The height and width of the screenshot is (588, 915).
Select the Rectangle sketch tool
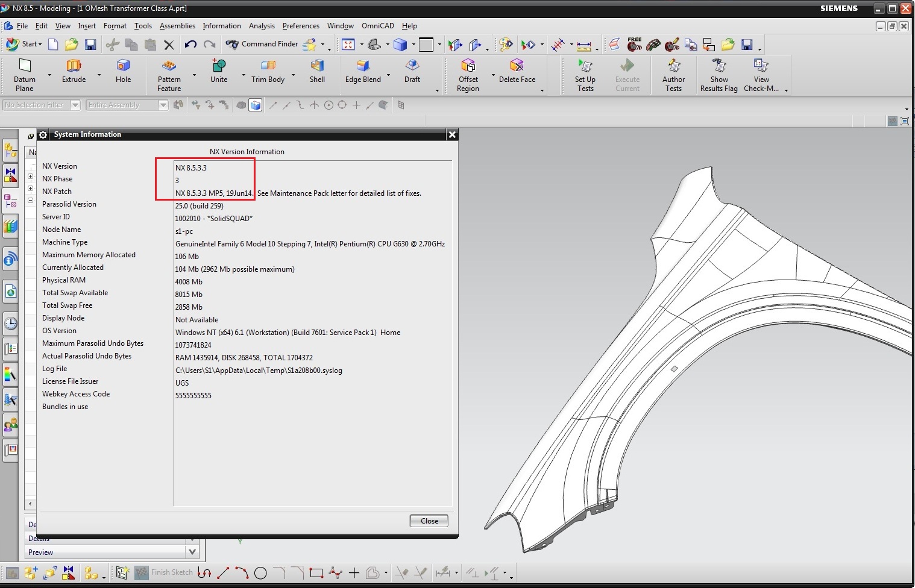(316, 573)
